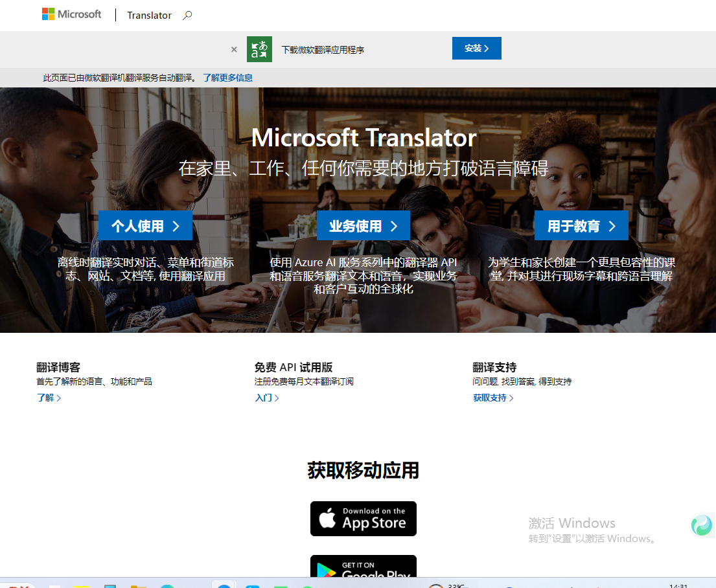Image resolution: width=716 pixels, height=588 pixels.
Task: Click the Microsoft Translator hero title
Action: tap(364, 137)
